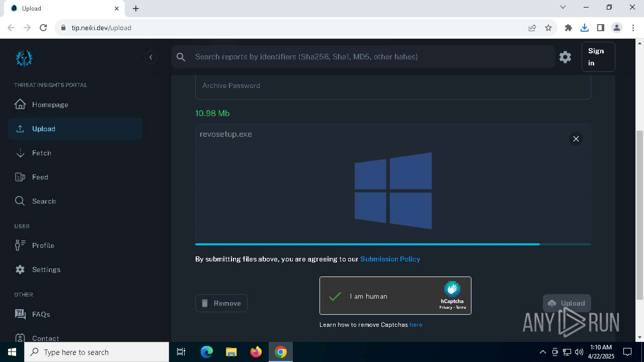Click the Upload submit button

(567, 303)
